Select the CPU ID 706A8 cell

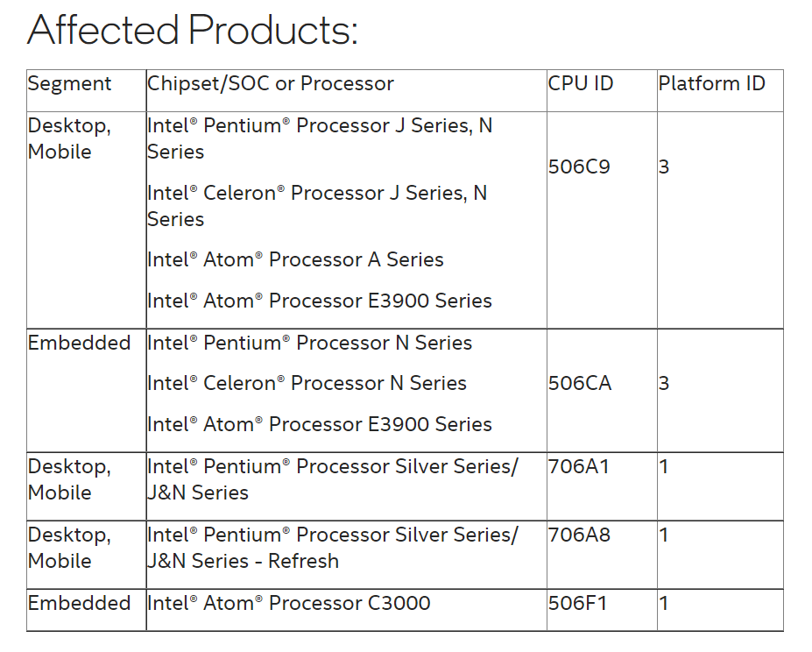coord(579,535)
